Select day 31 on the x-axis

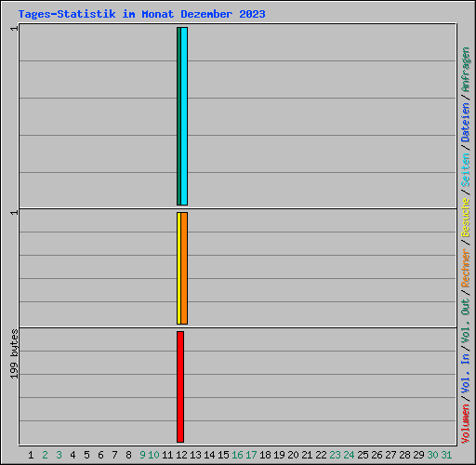(446, 455)
